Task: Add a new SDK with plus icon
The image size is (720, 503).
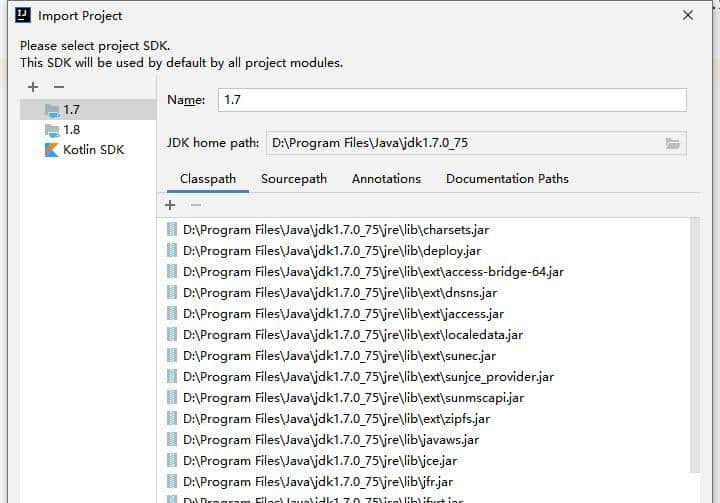Action: [x=33, y=87]
